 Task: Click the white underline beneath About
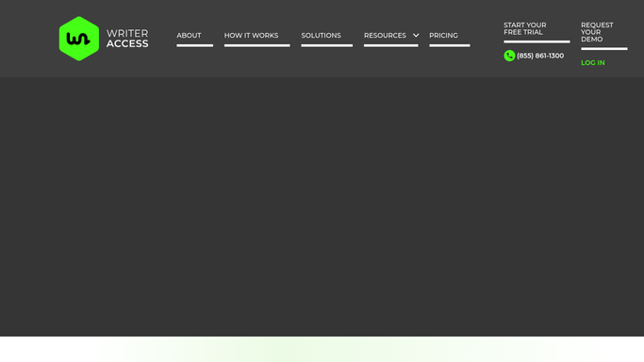194,45
